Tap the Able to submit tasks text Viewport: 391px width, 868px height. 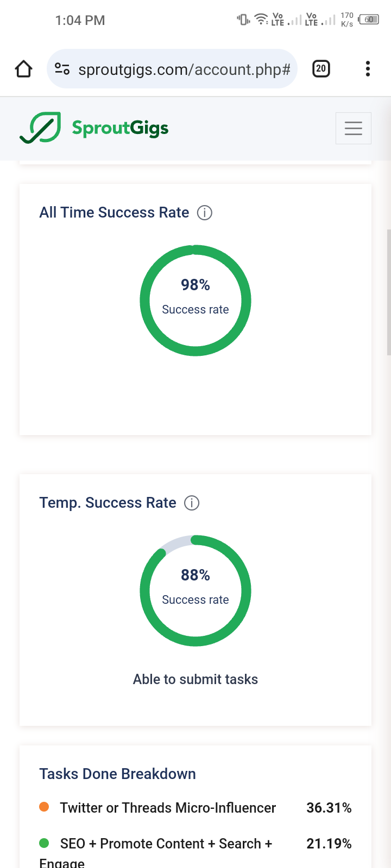click(x=195, y=679)
